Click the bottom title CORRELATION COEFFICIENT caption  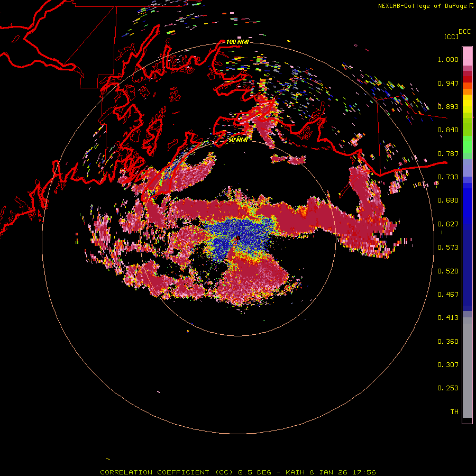coord(237,472)
